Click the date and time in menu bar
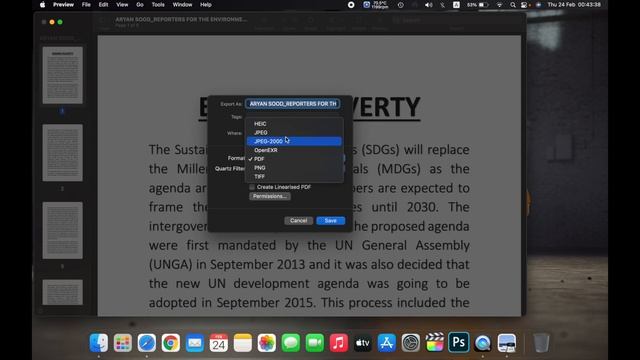Screen dimensions: 640x360 click(x=574, y=5)
